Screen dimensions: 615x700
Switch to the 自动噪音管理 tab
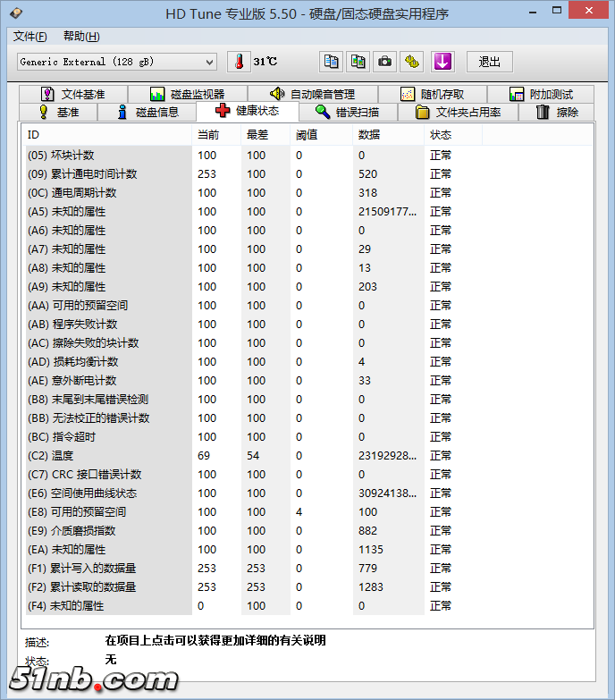(312, 95)
